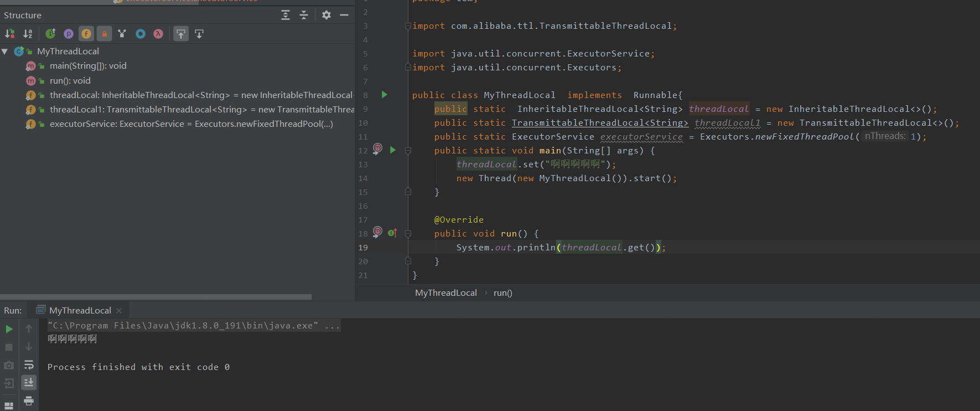The height and width of the screenshot is (411, 980).
Task: Click the Up the Stack Trace arrow
Action: (x=29, y=329)
